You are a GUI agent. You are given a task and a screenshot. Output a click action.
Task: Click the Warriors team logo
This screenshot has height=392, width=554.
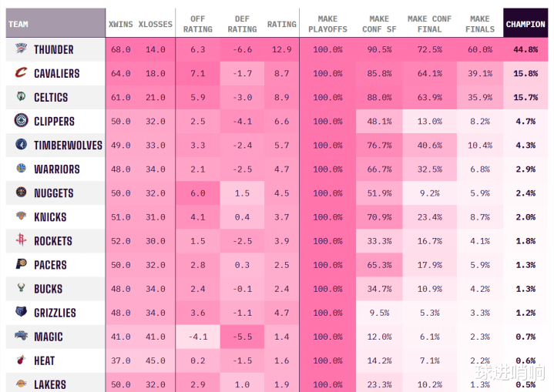tap(22, 168)
